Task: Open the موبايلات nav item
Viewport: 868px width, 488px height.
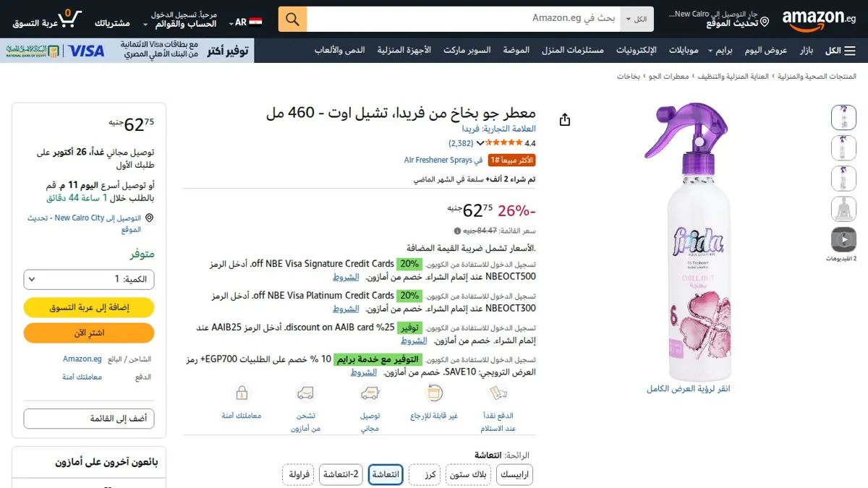Action: point(684,51)
